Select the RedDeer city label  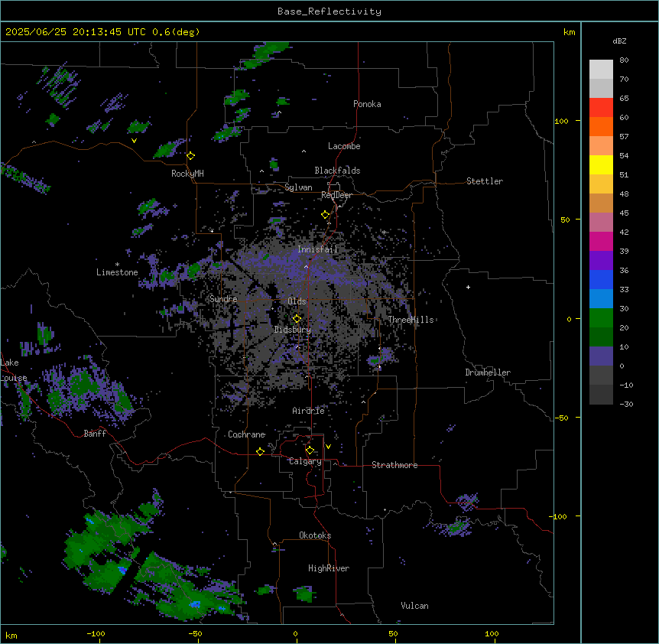(x=336, y=195)
